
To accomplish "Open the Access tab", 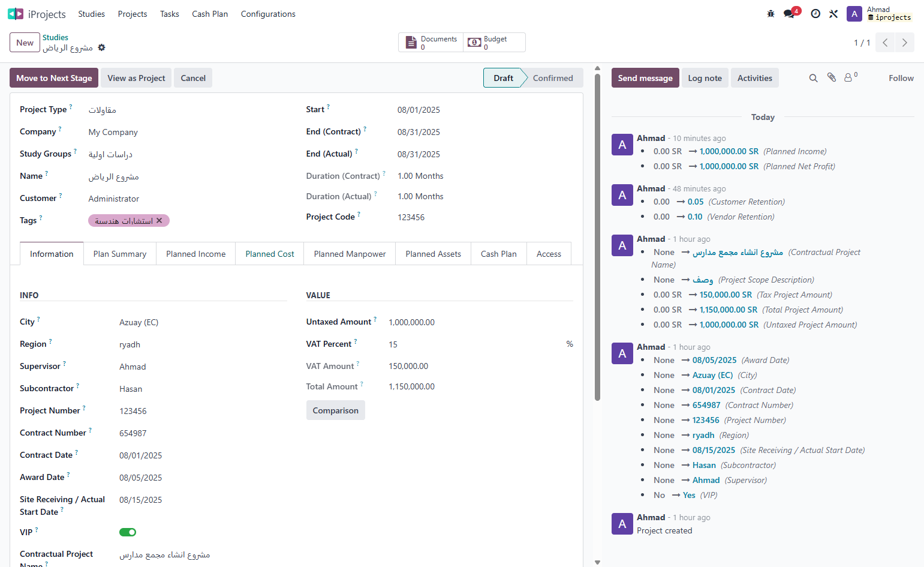I will [x=549, y=254].
